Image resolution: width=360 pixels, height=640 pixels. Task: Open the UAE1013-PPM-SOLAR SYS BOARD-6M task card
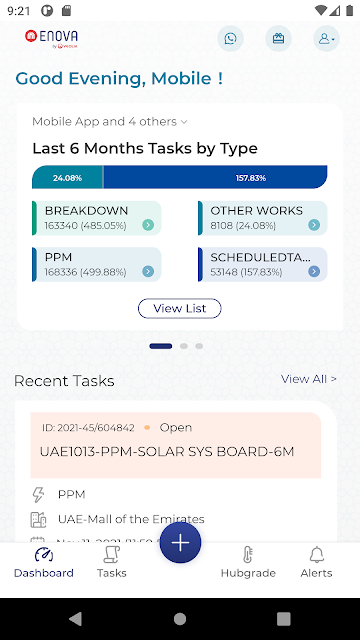[x=176, y=445]
